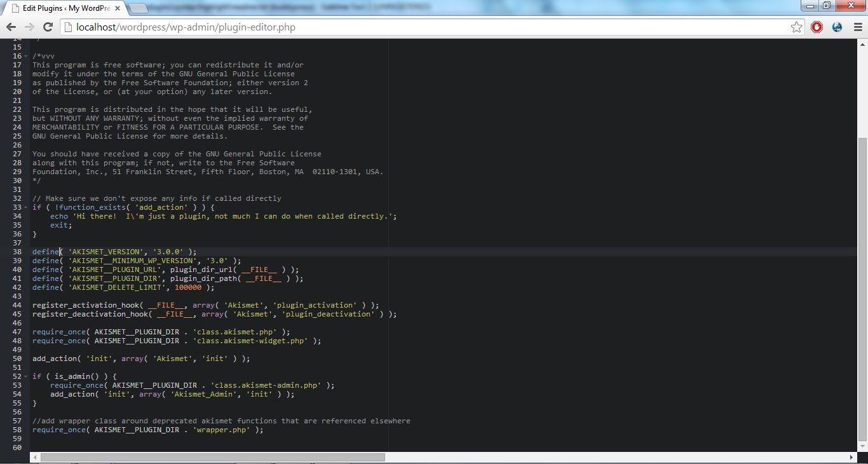Click the browser forward arrow
Image resolution: width=868 pixels, height=464 pixels.
(x=29, y=27)
